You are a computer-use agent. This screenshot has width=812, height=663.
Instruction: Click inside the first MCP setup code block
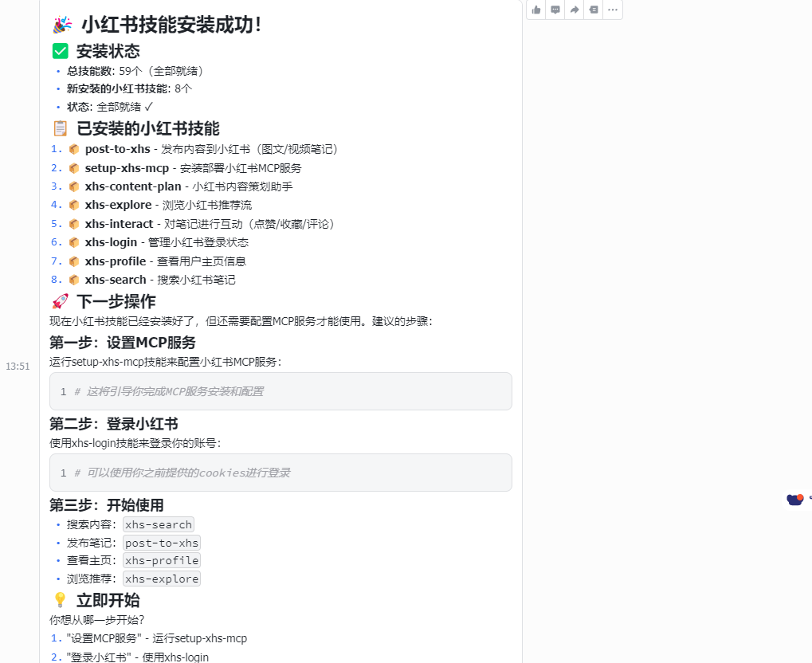(x=279, y=391)
